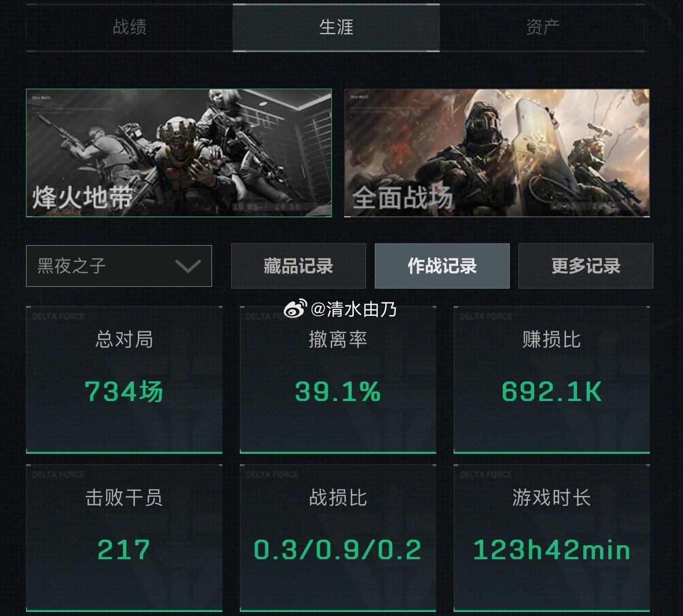View the 战损比 0.3/0.9/0.2 card

point(338,538)
